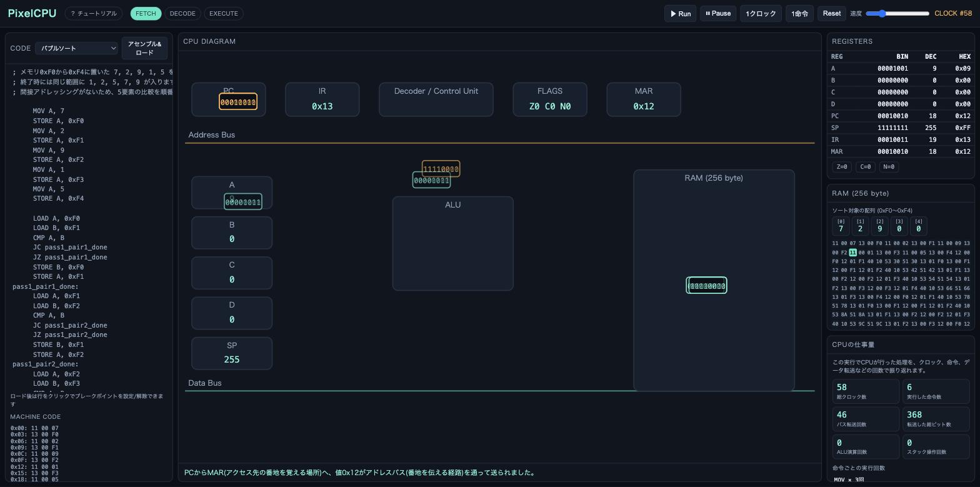
Task: Click the PixelCPU logo title
Action: tap(32, 13)
